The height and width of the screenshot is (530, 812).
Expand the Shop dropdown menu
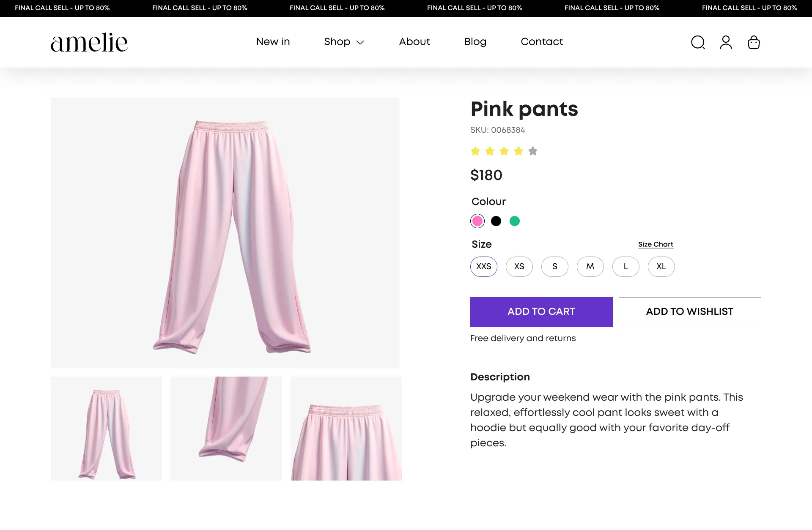(344, 42)
